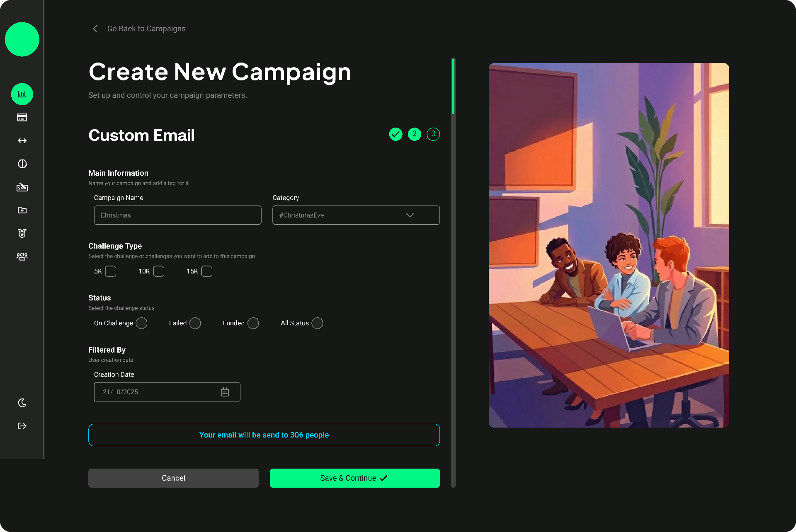The height and width of the screenshot is (532, 796).
Task: Click the 'Status' section heading
Action: click(x=99, y=298)
